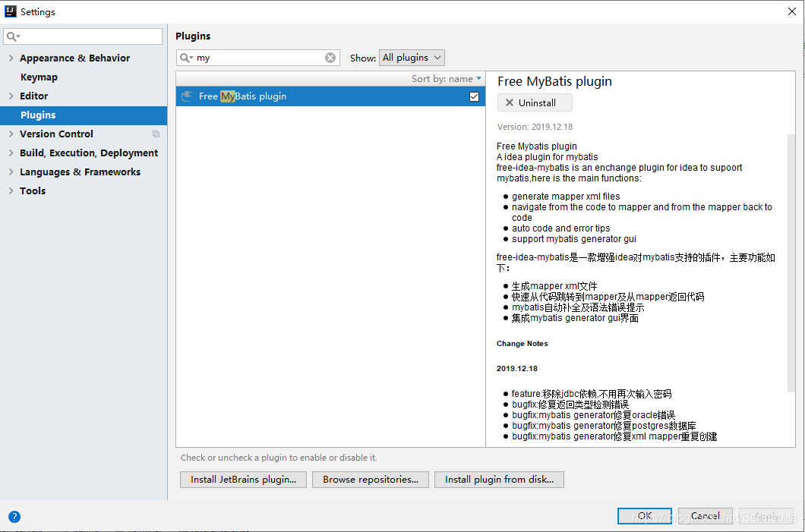Image resolution: width=805 pixels, height=532 pixels.
Task: Click 'Version: 2019.12.18' text
Action: (535, 127)
